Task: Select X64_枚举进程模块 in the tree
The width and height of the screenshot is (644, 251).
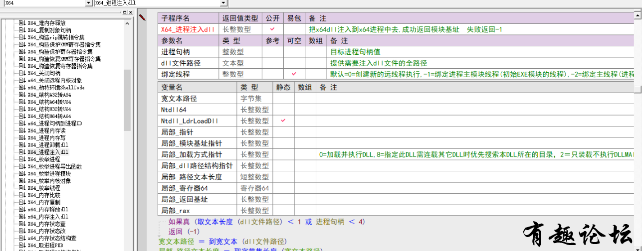Action: (x=49, y=174)
